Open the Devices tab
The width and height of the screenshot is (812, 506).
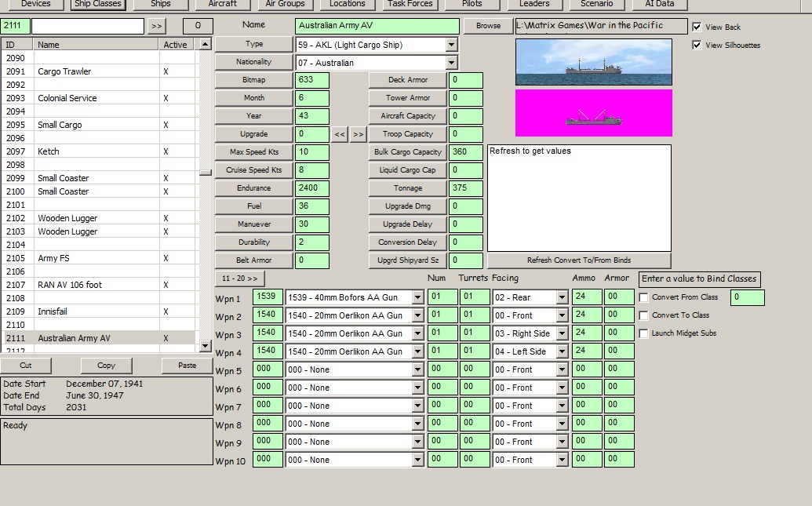coord(36,4)
